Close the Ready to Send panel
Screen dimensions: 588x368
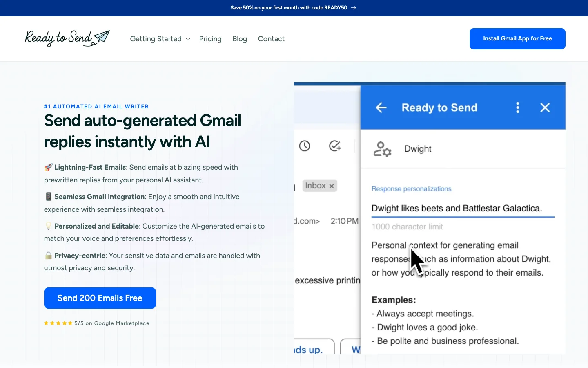point(545,108)
